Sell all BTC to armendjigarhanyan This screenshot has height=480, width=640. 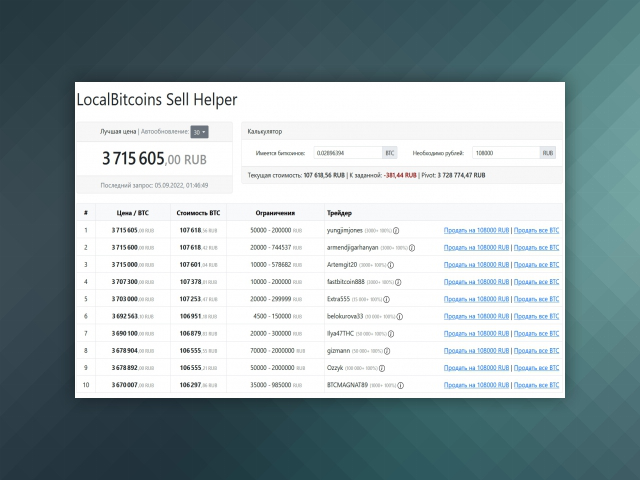[536, 247]
